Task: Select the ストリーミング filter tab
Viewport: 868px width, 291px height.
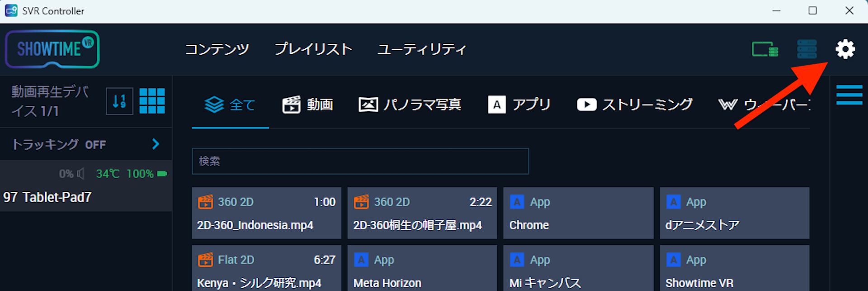Action: pos(635,105)
